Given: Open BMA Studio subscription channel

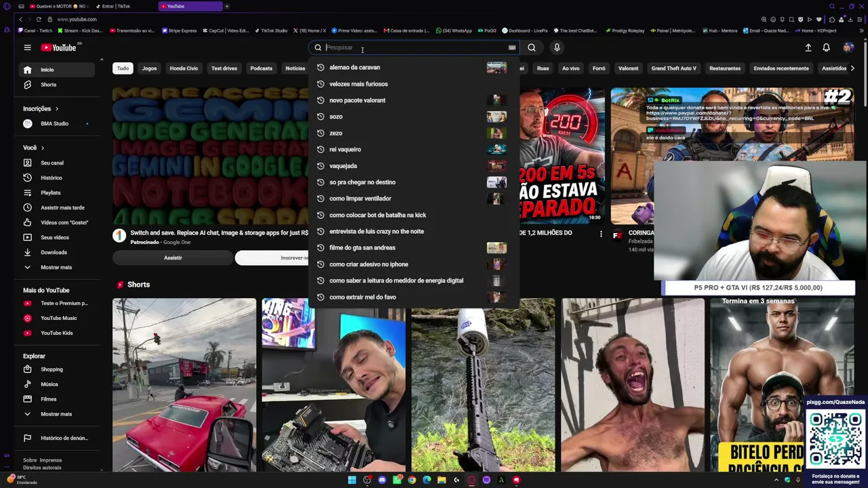Looking at the screenshot, I should click(56, 123).
